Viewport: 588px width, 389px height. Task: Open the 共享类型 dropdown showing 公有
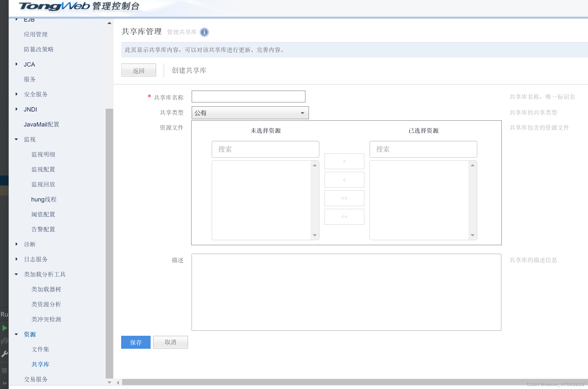[250, 113]
